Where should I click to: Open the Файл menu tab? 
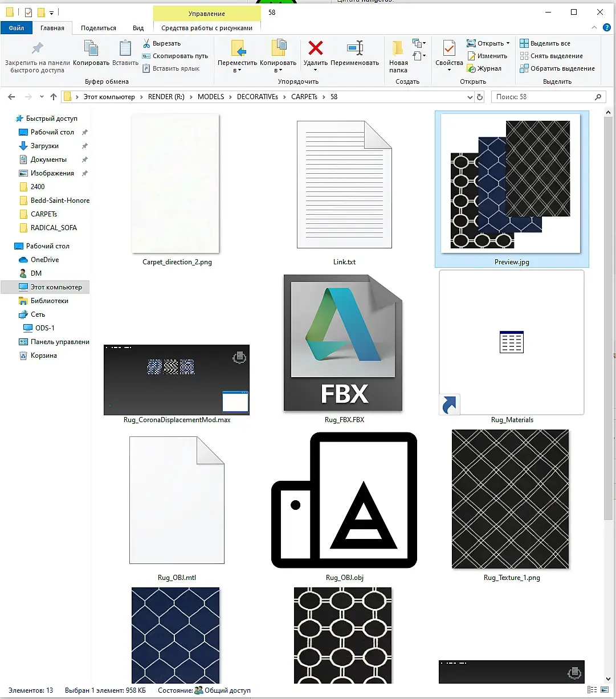click(x=17, y=27)
